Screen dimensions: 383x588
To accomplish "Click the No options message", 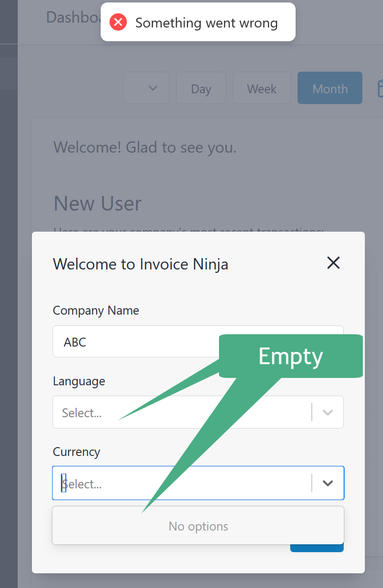I will [198, 526].
